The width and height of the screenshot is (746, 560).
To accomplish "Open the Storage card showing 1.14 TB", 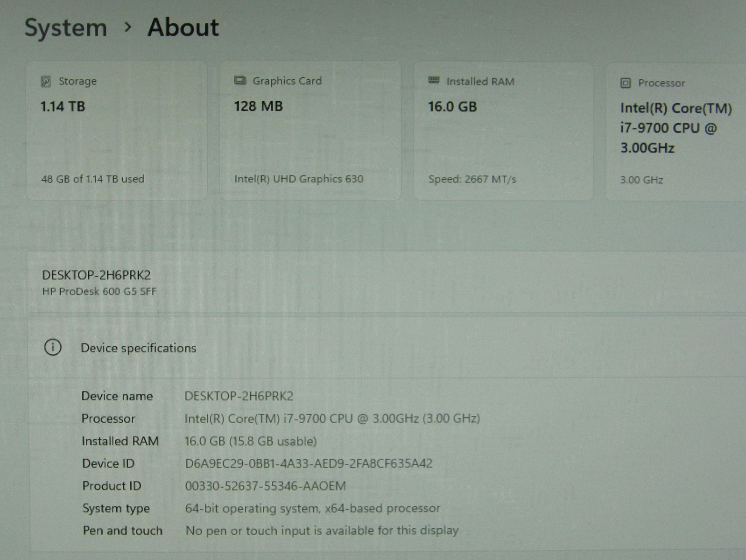I will pyautogui.click(x=117, y=131).
